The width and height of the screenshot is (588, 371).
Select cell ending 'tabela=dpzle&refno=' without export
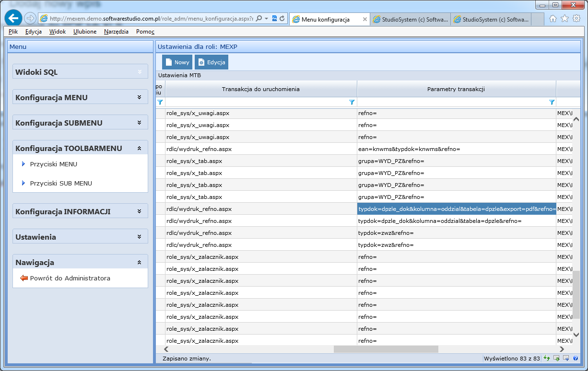(x=457, y=221)
